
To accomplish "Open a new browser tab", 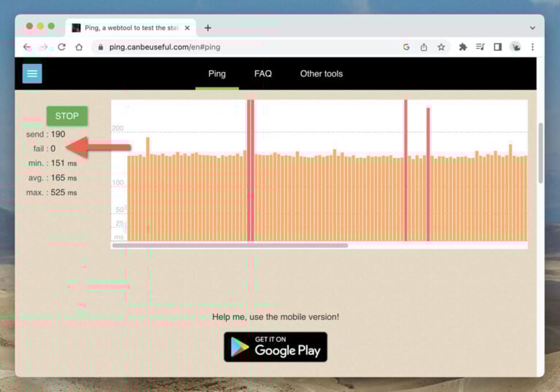I will pyautogui.click(x=208, y=28).
